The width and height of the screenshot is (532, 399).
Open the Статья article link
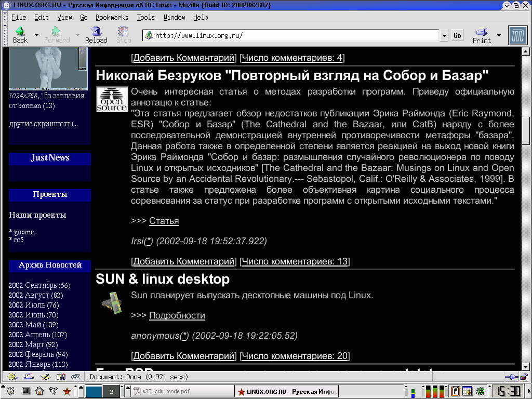[x=164, y=221]
